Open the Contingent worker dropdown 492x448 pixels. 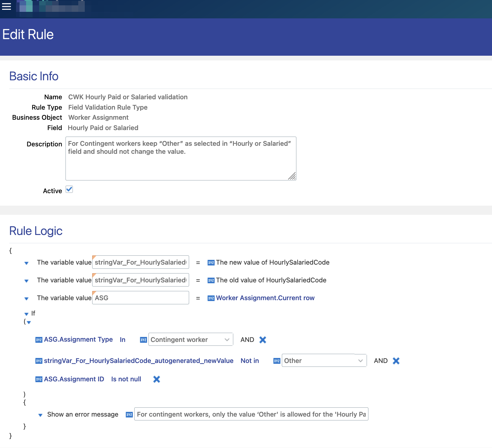[191, 340]
